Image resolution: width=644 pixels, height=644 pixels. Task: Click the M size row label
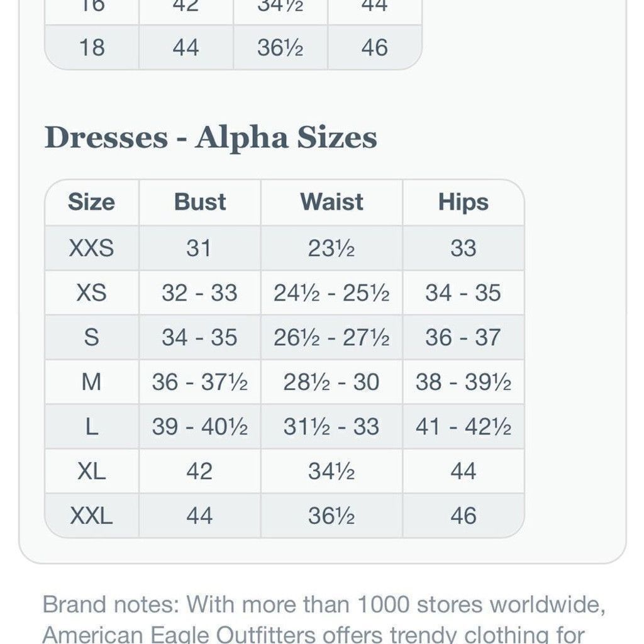click(x=91, y=382)
